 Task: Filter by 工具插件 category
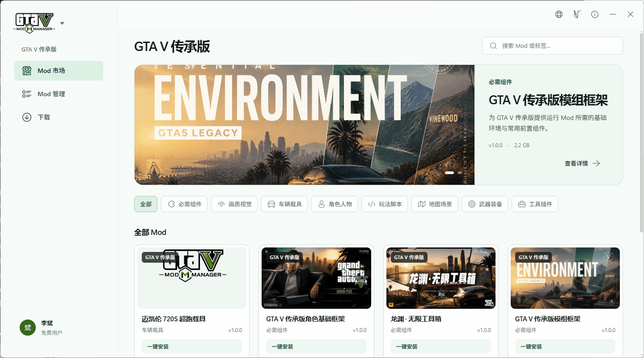click(535, 204)
